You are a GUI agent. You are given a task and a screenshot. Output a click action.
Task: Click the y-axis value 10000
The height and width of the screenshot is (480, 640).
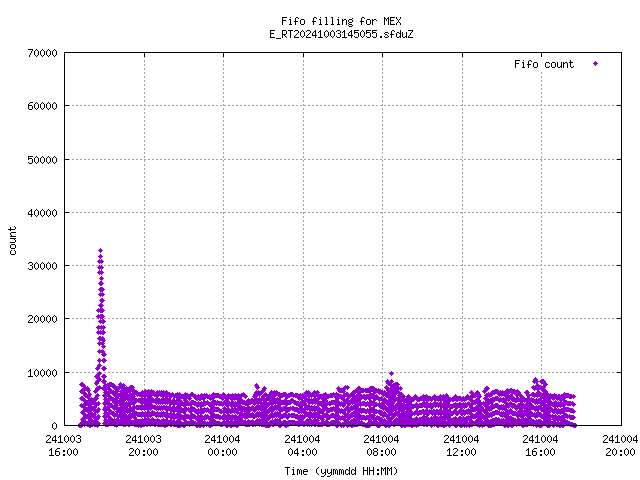pyautogui.click(x=42, y=373)
